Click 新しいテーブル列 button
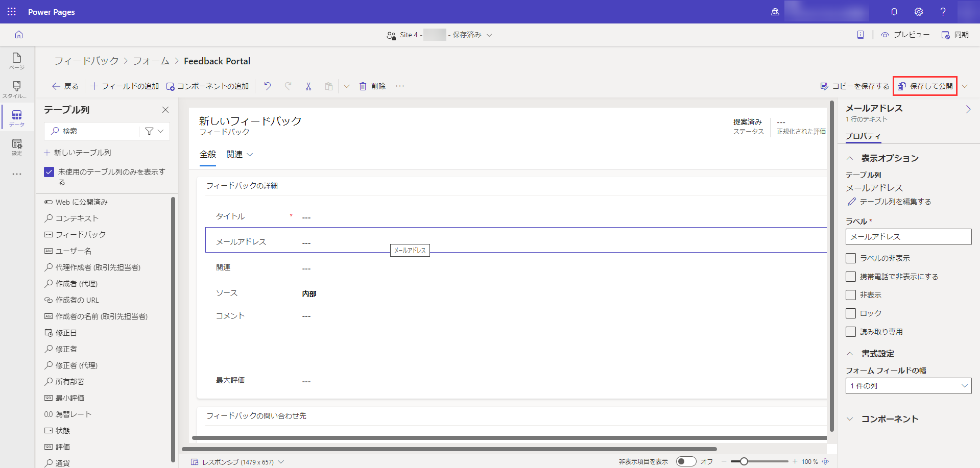980x468 pixels. pos(78,153)
